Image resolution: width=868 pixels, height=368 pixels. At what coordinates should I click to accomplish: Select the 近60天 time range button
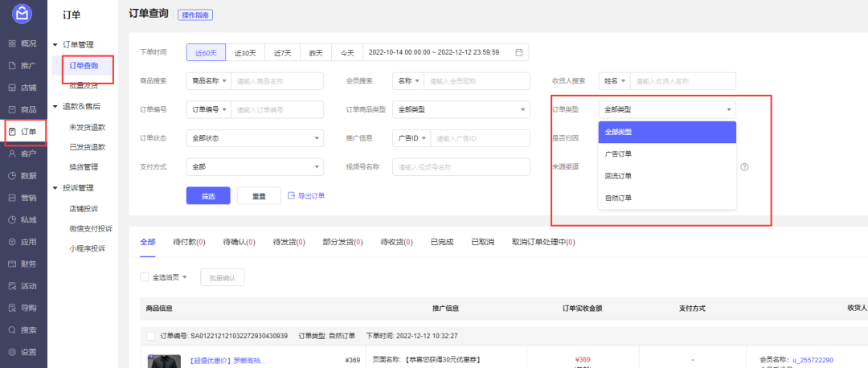pos(206,52)
